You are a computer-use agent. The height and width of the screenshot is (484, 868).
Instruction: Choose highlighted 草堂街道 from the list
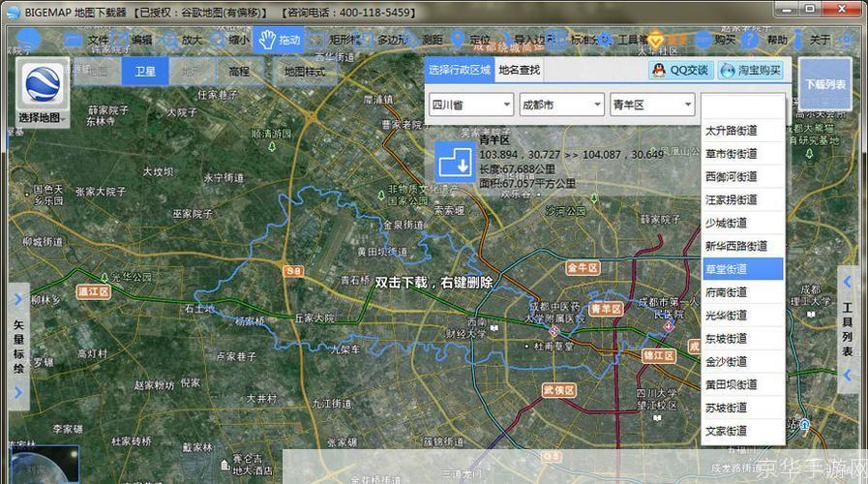pos(742,269)
